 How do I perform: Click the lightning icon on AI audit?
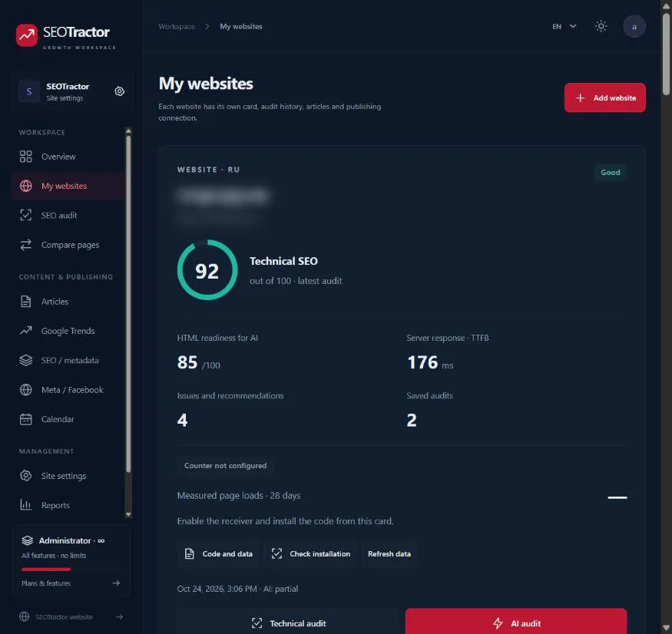[498, 623]
